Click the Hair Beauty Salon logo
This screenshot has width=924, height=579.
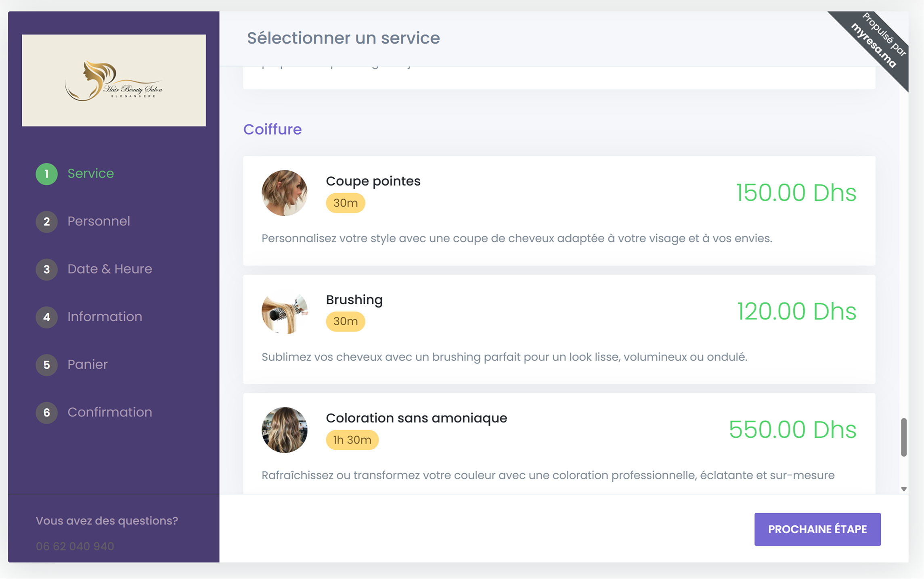pyautogui.click(x=114, y=80)
